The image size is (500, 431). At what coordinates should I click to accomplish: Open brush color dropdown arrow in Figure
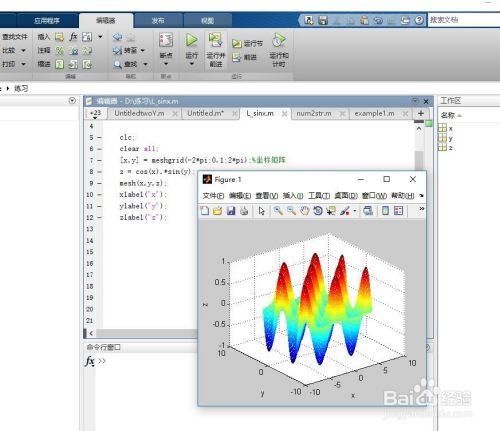355,211
